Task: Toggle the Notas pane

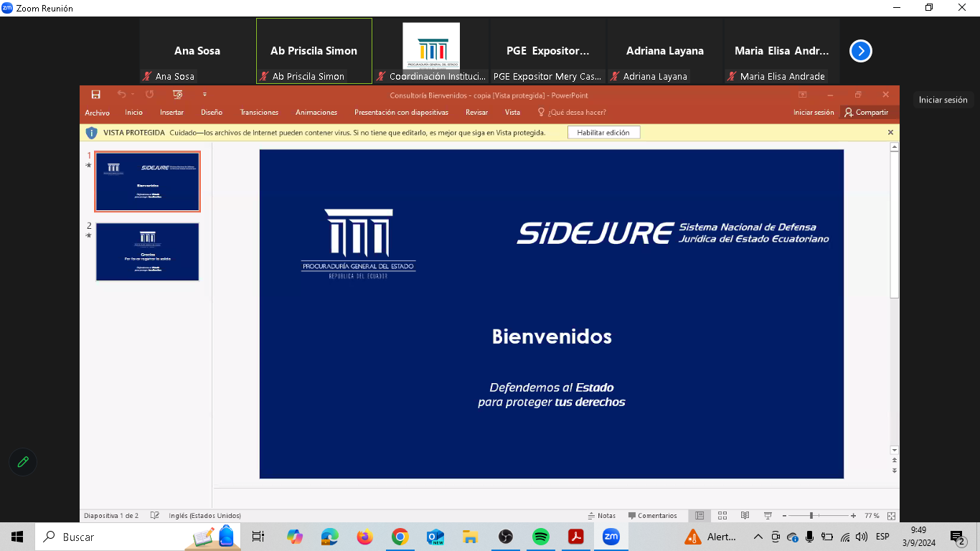Action: [601, 516]
